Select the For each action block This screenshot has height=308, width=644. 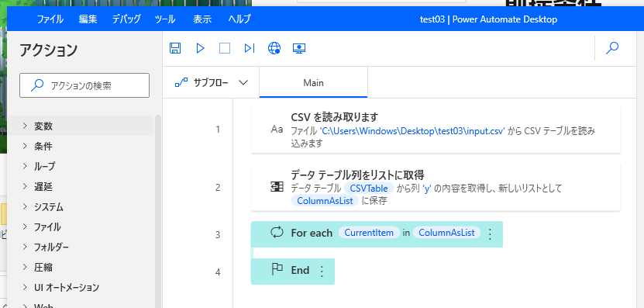(377, 234)
